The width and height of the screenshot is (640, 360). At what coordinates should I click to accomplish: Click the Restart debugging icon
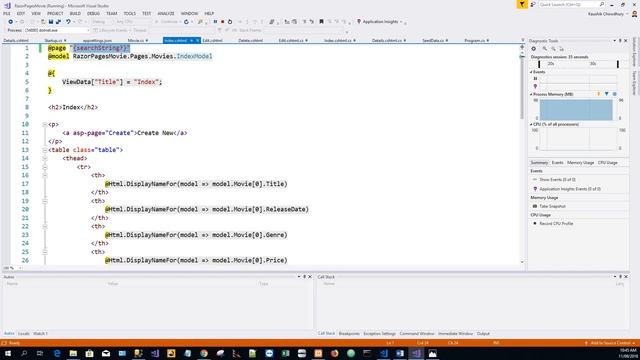[x=230, y=22]
